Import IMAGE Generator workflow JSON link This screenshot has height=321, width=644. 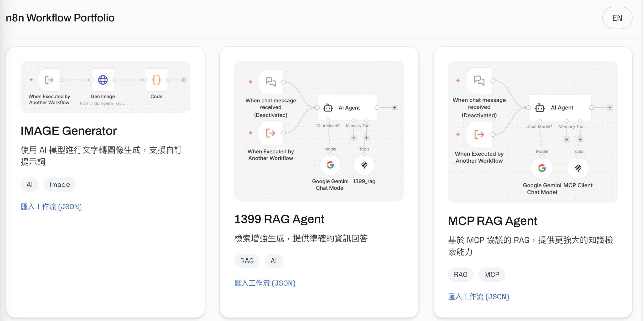click(51, 206)
